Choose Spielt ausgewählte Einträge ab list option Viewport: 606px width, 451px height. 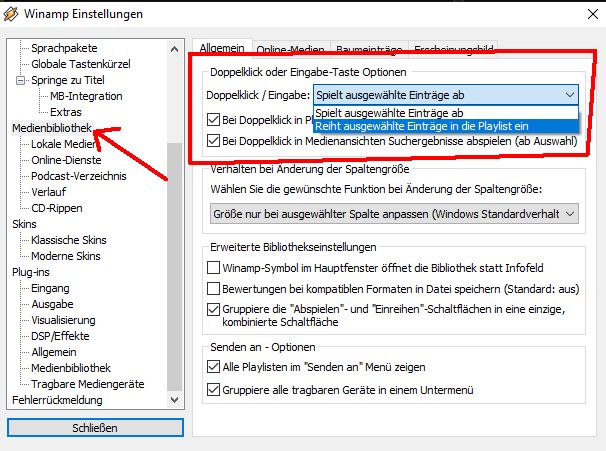(446, 113)
